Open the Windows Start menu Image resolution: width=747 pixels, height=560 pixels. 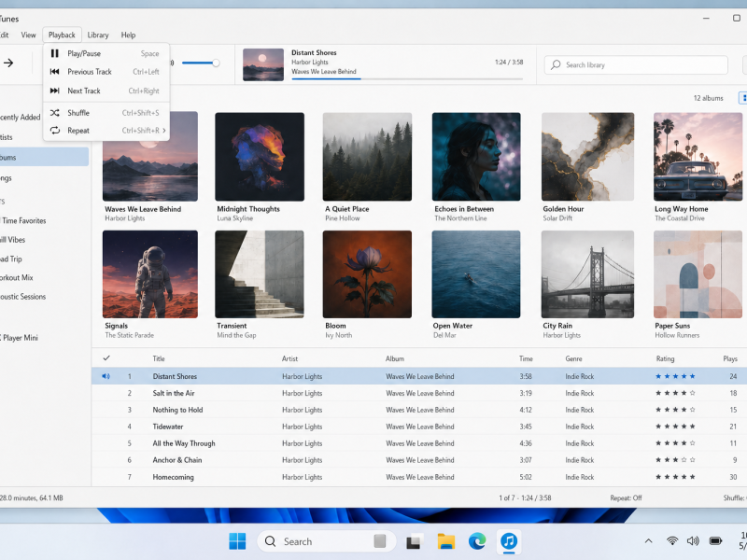(237, 541)
